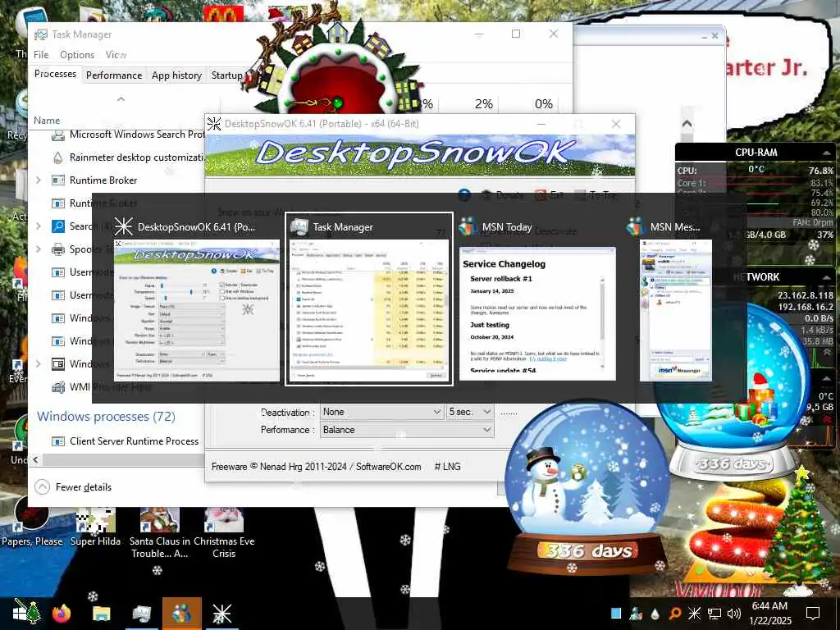Switch to the Startup tab

[226, 75]
